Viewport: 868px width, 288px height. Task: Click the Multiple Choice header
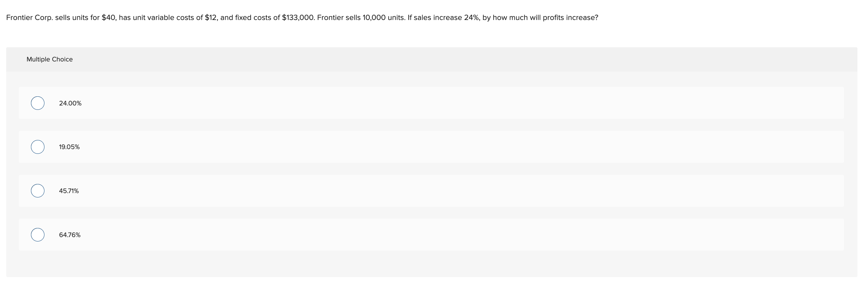pyautogui.click(x=50, y=59)
